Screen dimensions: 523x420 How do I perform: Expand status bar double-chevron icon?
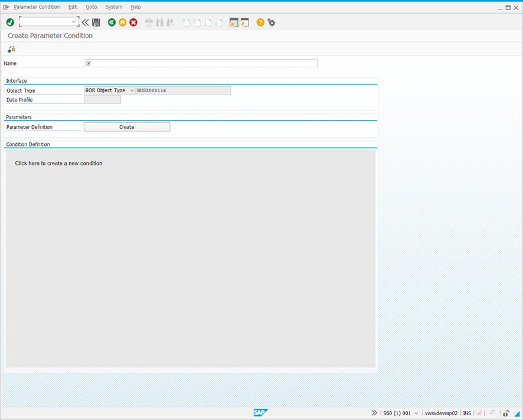click(x=374, y=413)
